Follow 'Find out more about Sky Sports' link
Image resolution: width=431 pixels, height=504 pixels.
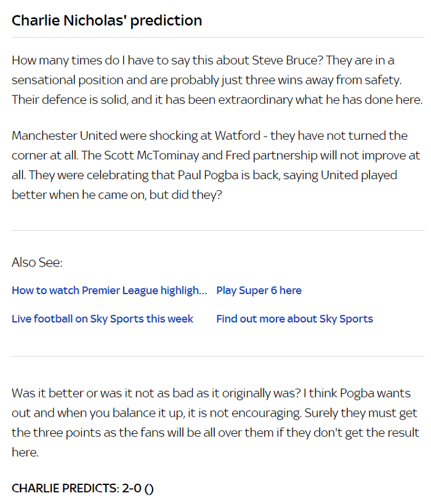coord(294,319)
